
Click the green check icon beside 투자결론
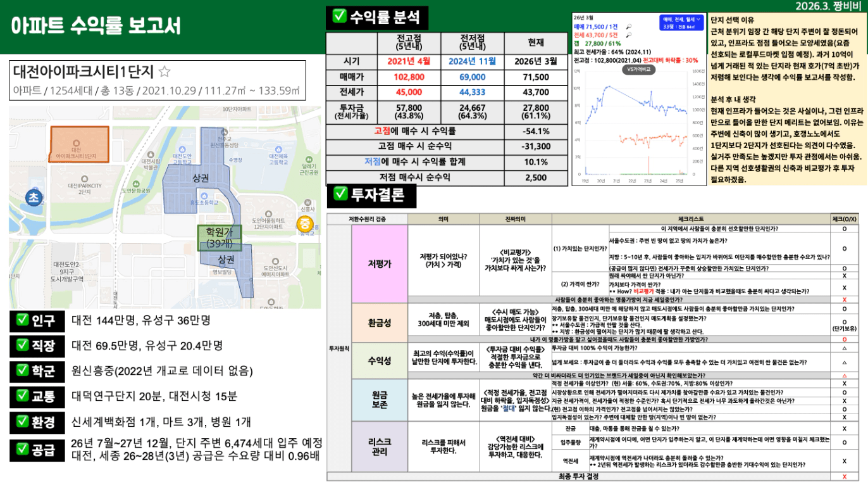tap(340, 194)
